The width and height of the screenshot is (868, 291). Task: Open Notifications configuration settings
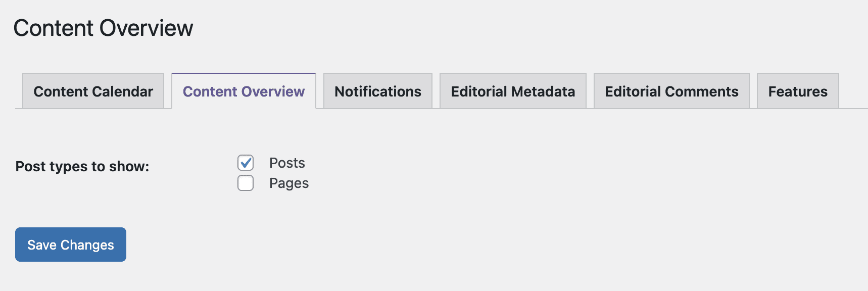(377, 91)
